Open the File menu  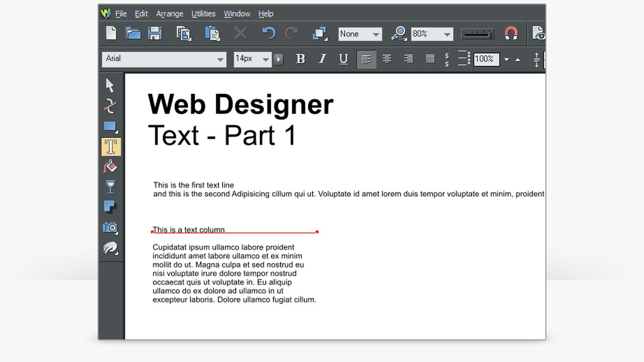(x=121, y=14)
